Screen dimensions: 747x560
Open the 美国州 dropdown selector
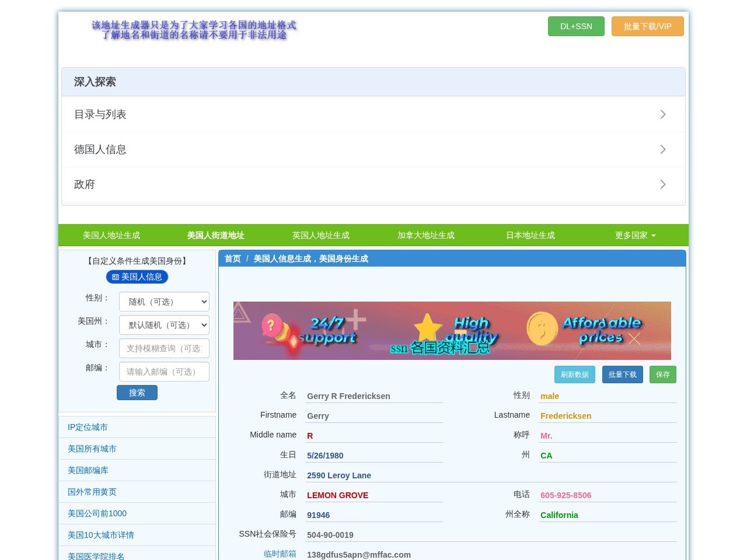[x=164, y=325]
